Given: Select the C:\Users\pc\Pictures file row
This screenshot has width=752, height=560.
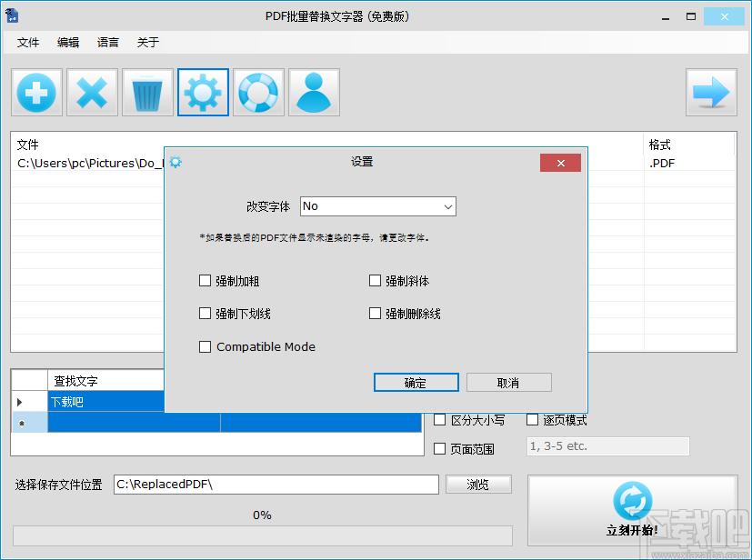Looking at the screenshot, I should (90, 163).
